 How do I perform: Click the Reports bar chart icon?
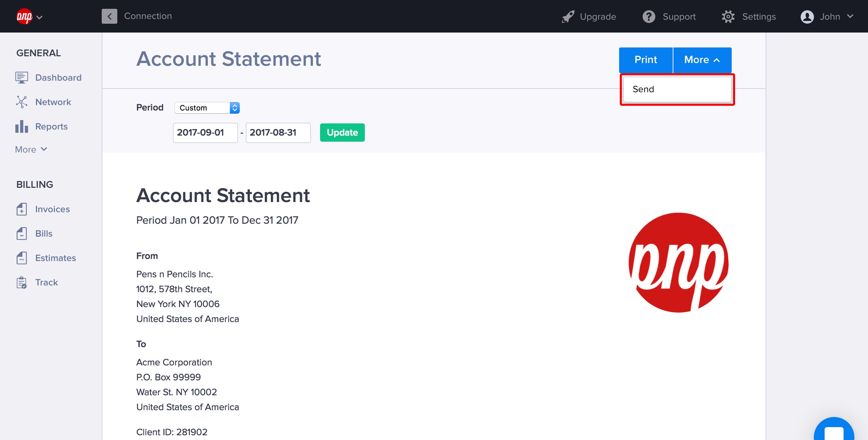pyautogui.click(x=21, y=126)
